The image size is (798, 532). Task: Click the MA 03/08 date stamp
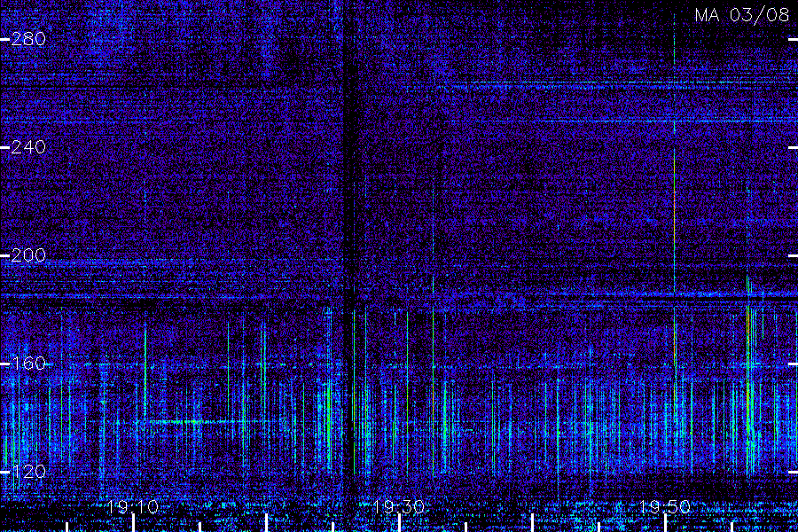click(742, 15)
